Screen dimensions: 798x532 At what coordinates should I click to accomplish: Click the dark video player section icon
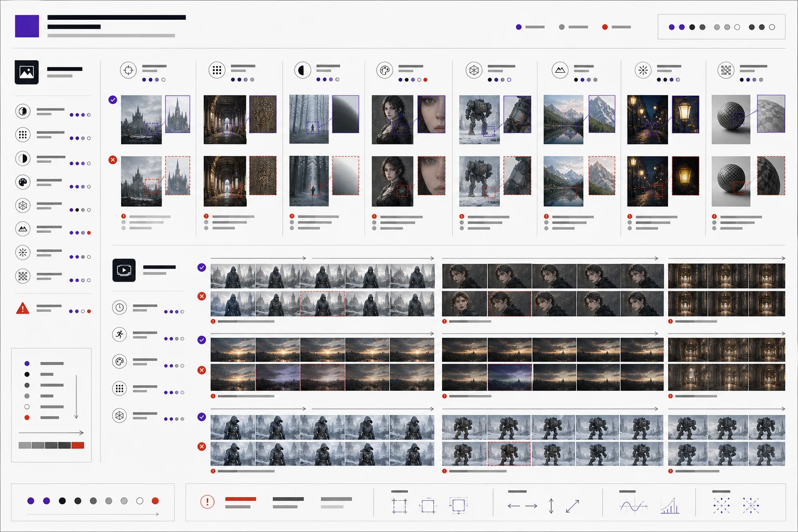click(124, 270)
